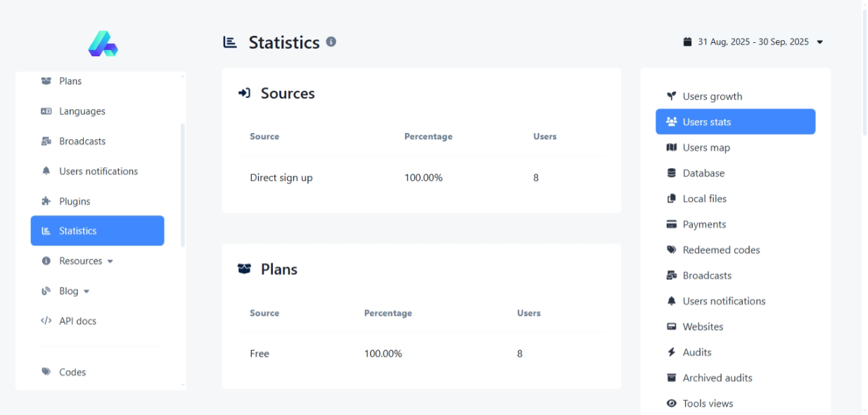The height and width of the screenshot is (415, 868).
Task: Click the Users notifications bell in left sidebar
Action: tap(46, 171)
